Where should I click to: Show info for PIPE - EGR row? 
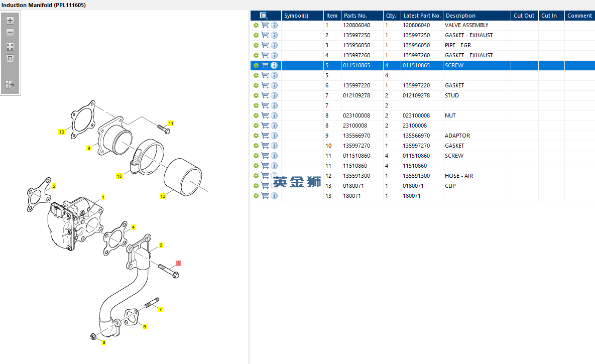274,45
